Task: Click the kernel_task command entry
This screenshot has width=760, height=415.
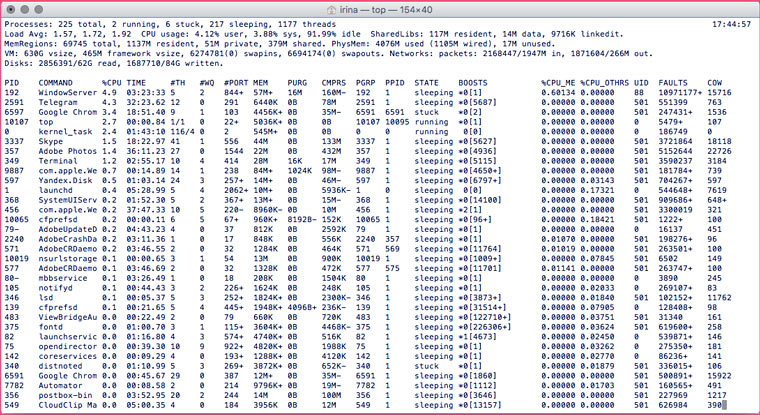Action: pyautogui.click(x=65, y=132)
